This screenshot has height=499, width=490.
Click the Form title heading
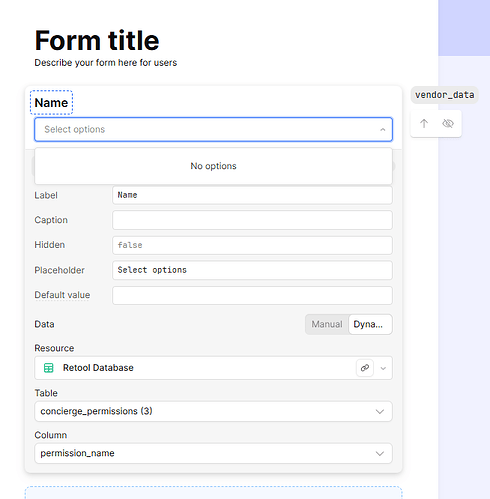click(x=97, y=40)
